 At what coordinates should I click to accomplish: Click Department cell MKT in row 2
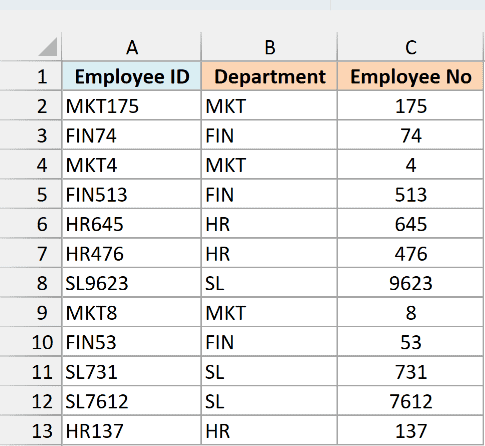pyautogui.click(x=269, y=105)
